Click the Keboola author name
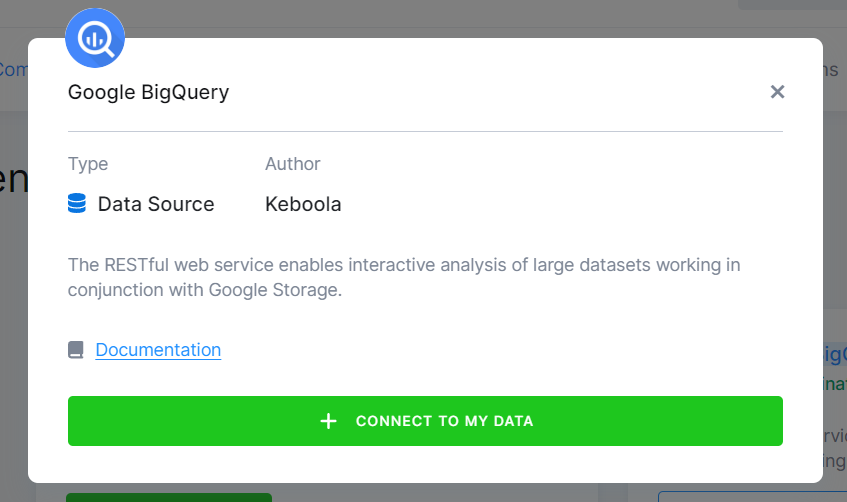Image resolution: width=847 pixels, height=502 pixels. [303, 204]
